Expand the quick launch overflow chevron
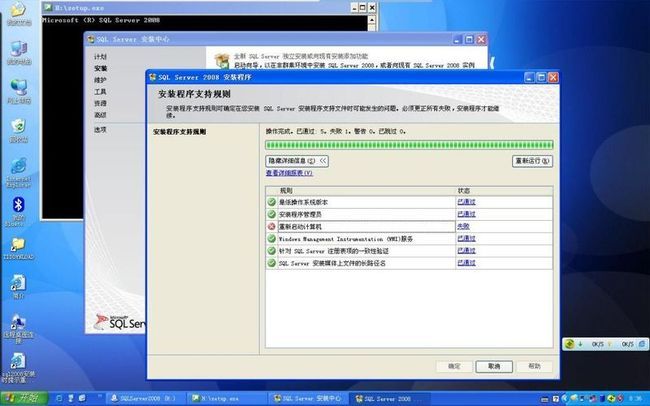The width and height of the screenshot is (650, 406). pyautogui.click(x=100, y=398)
